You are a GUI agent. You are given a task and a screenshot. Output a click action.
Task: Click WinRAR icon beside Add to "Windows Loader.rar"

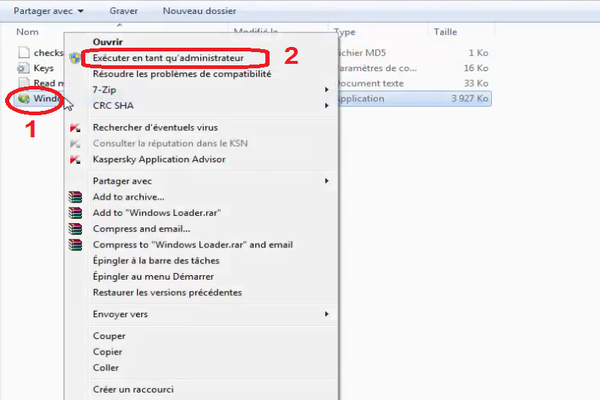coord(75,213)
